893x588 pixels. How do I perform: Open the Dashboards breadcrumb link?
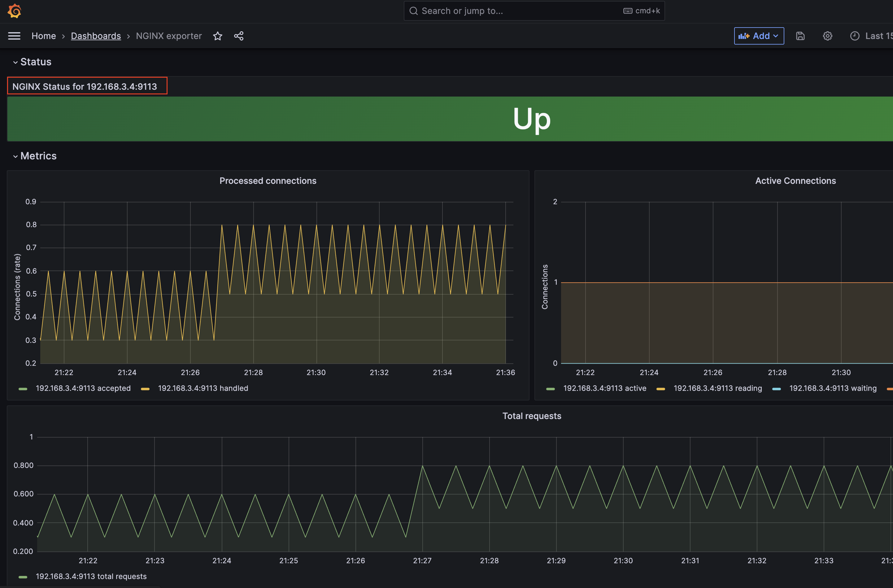point(96,36)
